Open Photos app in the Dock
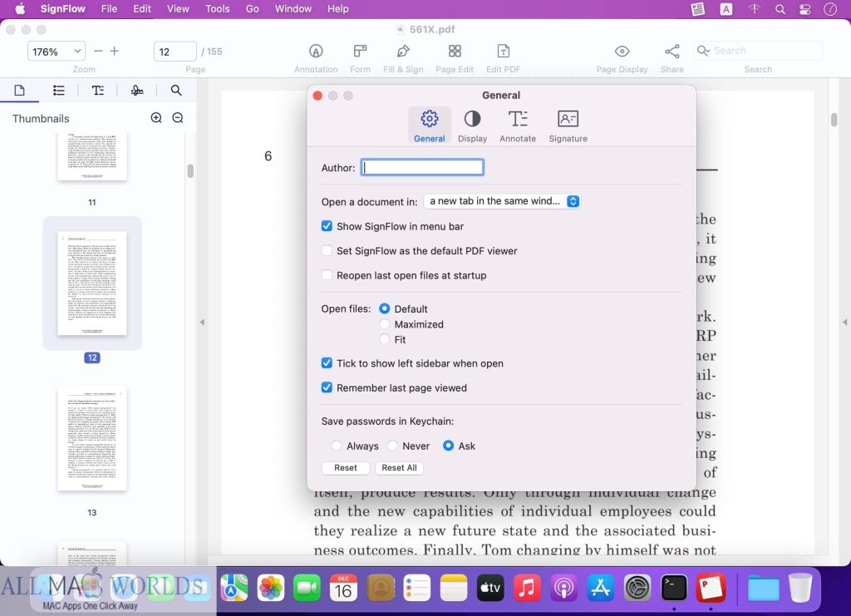 (x=270, y=589)
